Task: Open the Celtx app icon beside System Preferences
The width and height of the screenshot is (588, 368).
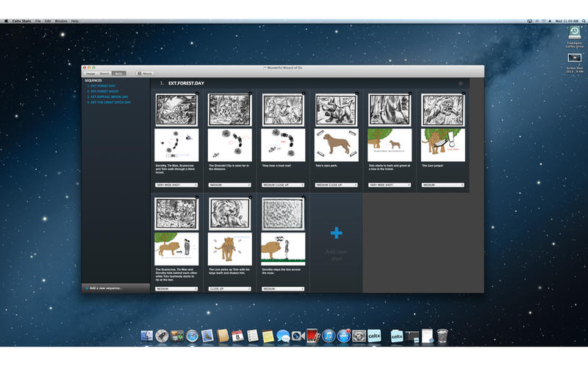Action: tap(374, 336)
